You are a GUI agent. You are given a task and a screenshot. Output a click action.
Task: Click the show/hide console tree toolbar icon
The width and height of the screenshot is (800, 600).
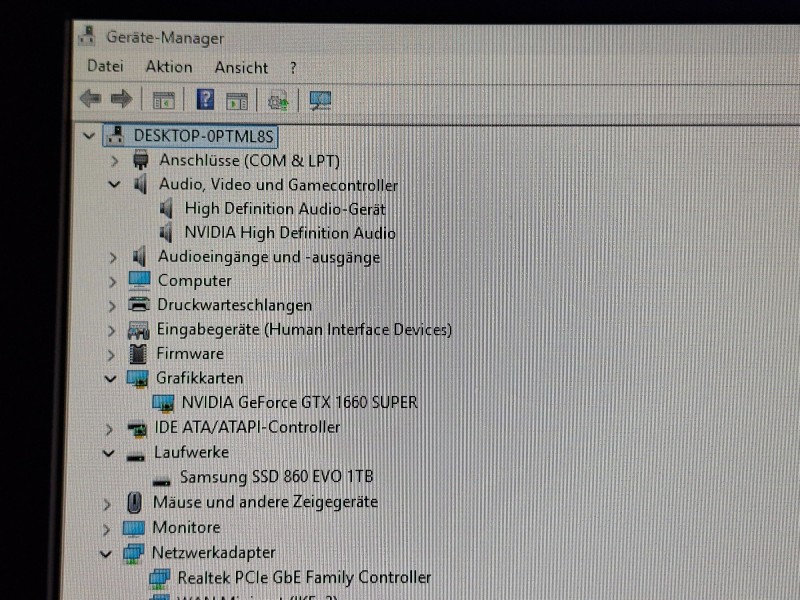163,100
